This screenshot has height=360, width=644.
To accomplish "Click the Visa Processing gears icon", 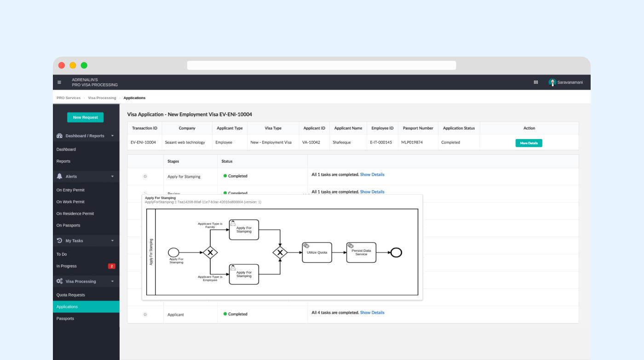I will [x=59, y=281].
